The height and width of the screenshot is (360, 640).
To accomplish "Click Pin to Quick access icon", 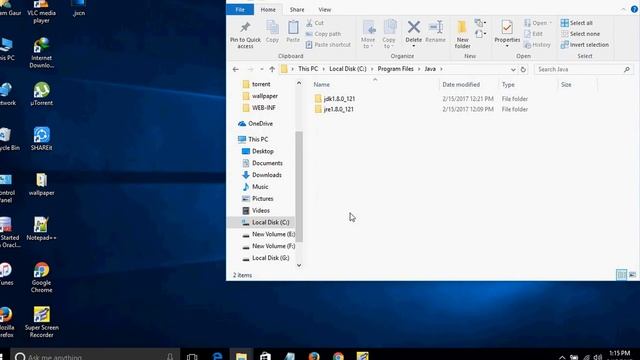I will [245, 28].
